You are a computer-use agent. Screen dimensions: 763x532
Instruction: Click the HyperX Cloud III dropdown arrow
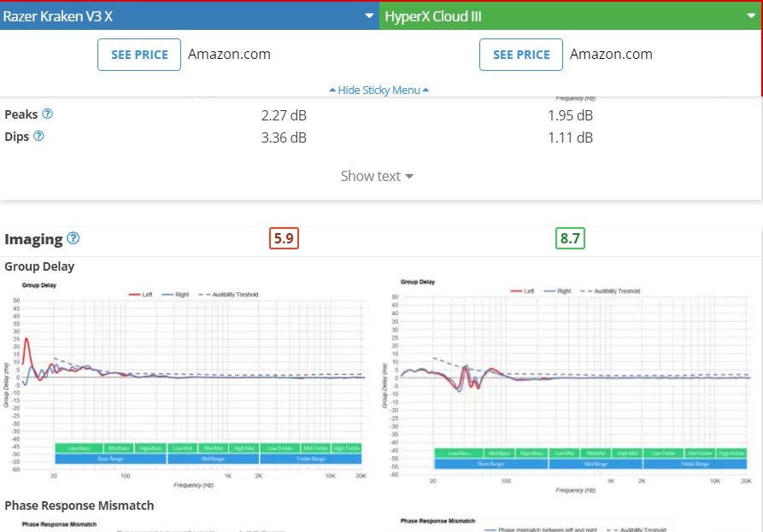coord(751,16)
